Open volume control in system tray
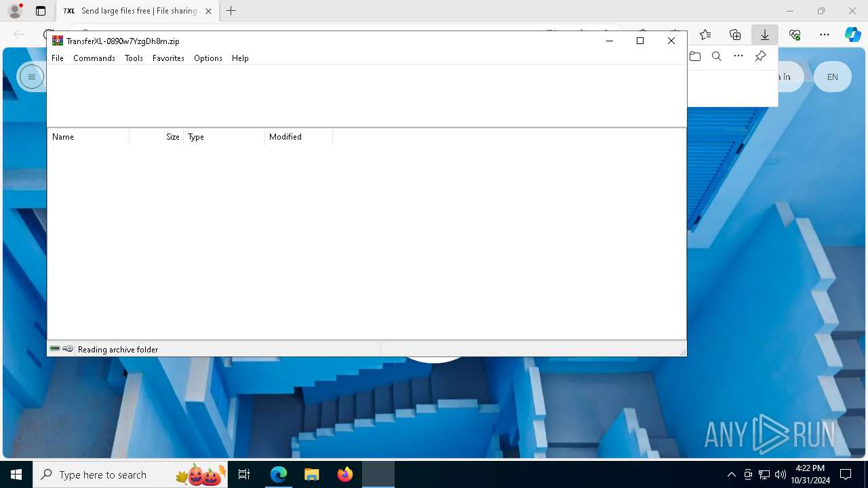 pos(781,474)
